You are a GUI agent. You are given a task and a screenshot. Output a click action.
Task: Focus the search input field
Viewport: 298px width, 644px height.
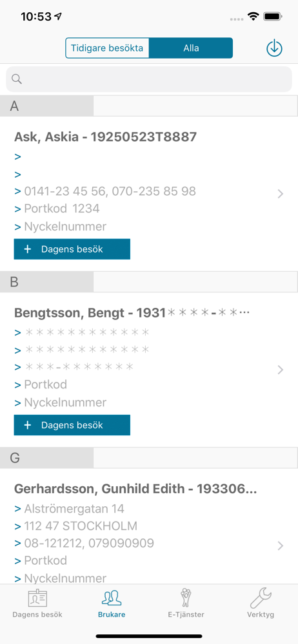(149, 79)
